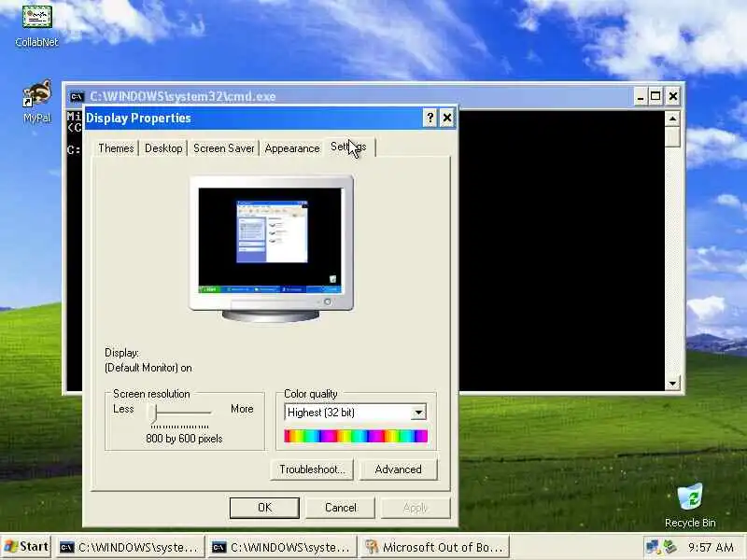
Task: Cancel the Display Properties dialog
Action: pos(340,508)
